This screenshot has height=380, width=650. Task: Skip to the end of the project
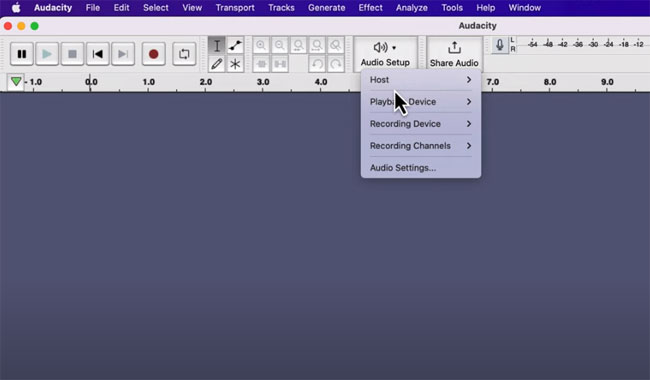(x=123, y=54)
